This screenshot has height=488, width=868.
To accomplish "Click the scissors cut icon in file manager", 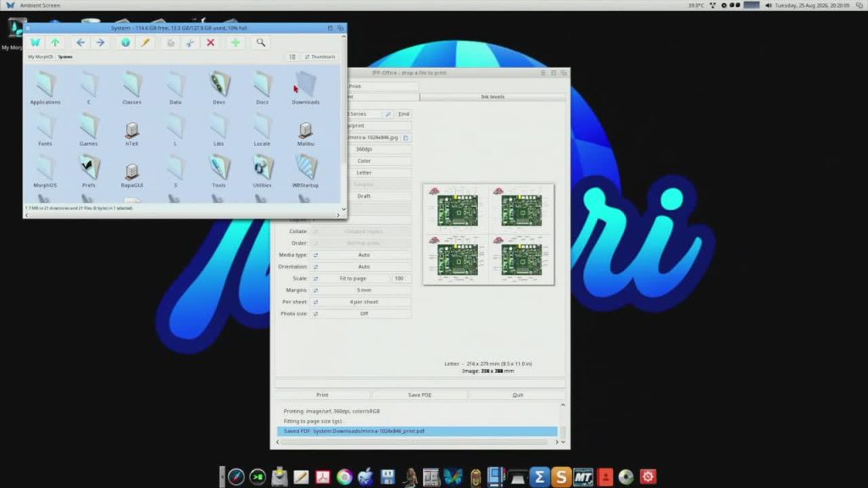I will [x=190, y=42].
